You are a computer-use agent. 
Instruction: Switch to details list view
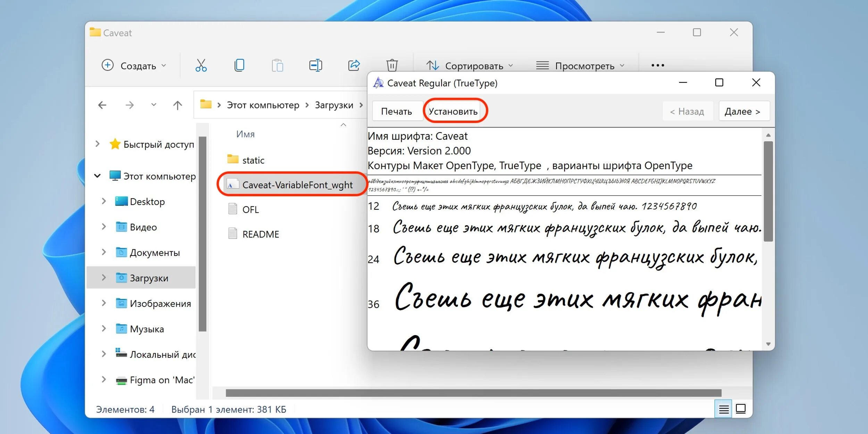724,409
